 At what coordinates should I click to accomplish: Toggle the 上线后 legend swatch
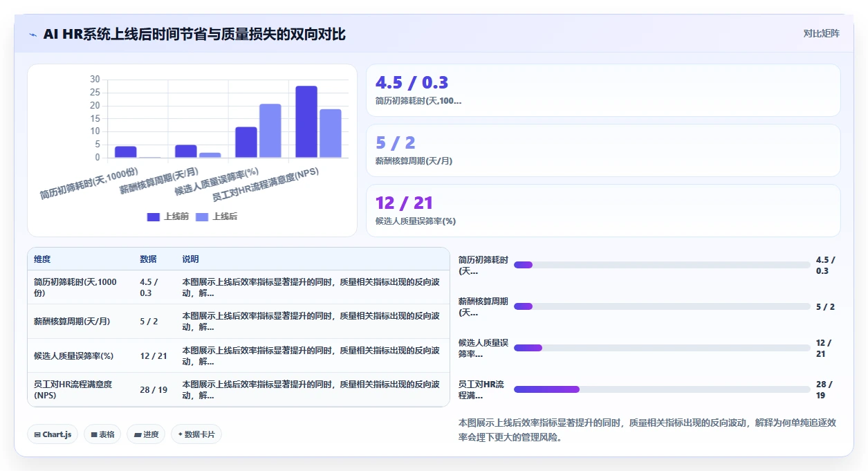pos(203,217)
